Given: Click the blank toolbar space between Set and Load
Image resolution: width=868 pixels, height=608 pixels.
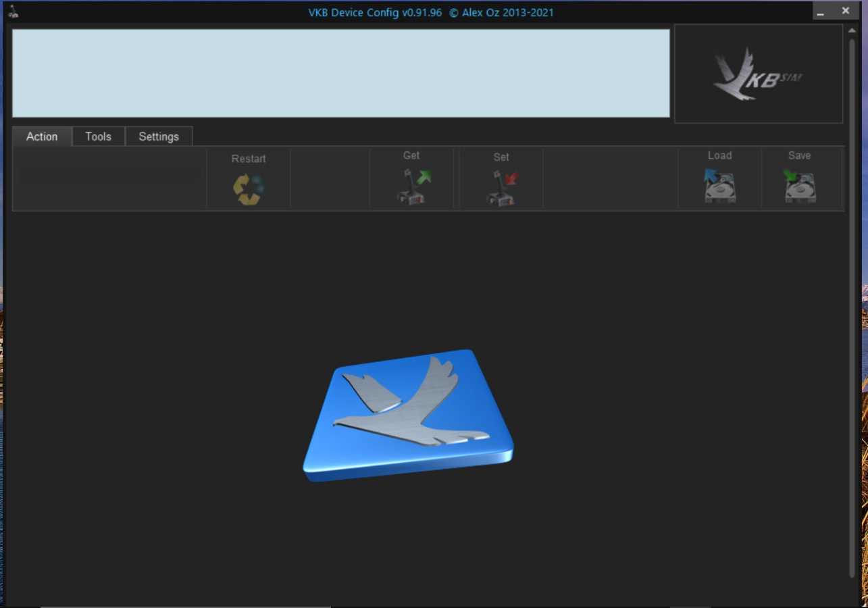Looking at the screenshot, I should click(610, 179).
